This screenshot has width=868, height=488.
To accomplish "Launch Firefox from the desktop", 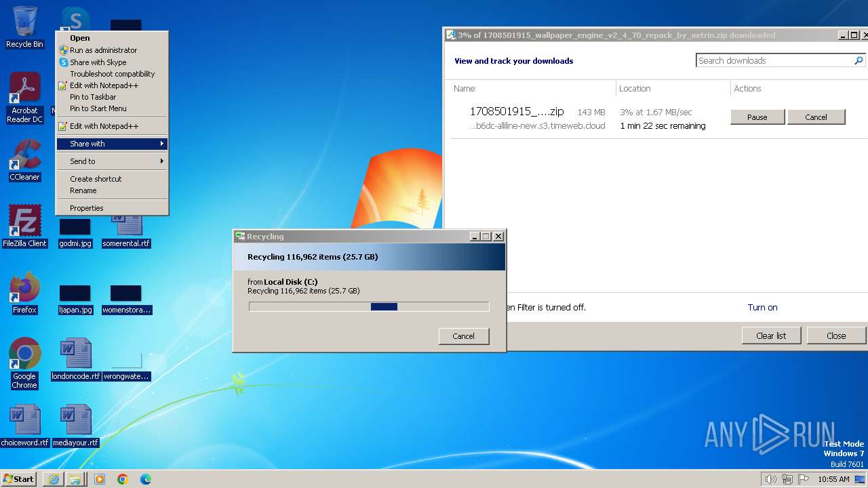I will (x=24, y=293).
